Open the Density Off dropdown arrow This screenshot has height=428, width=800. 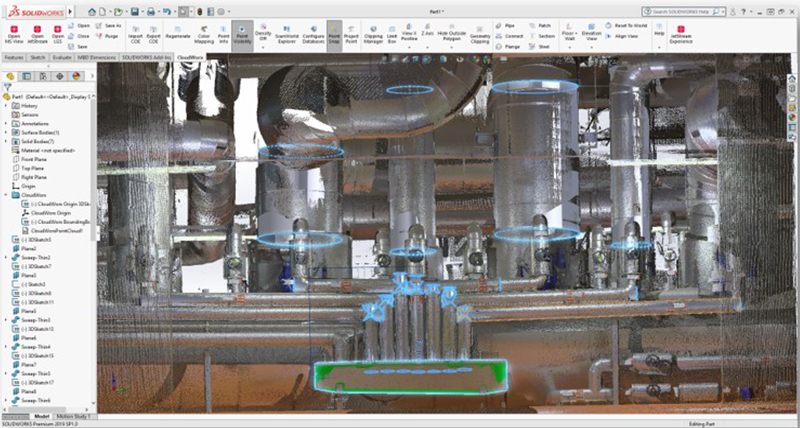click(263, 47)
